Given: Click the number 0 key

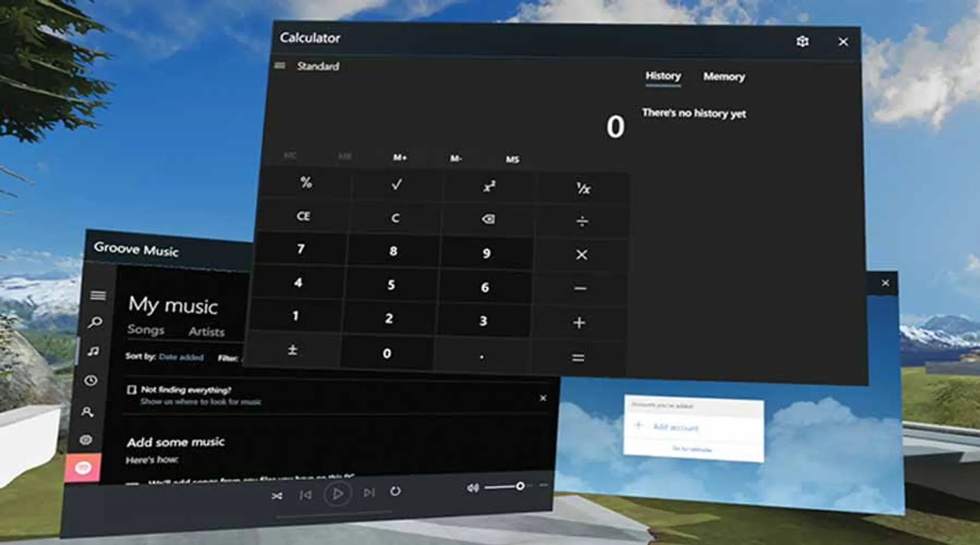Looking at the screenshot, I should pyautogui.click(x=387, y=353).
